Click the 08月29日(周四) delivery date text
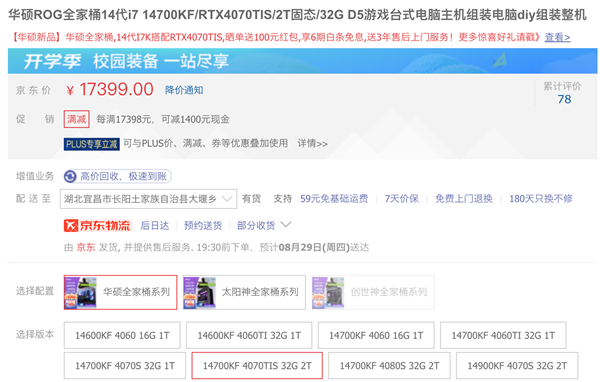 [314, 247]
